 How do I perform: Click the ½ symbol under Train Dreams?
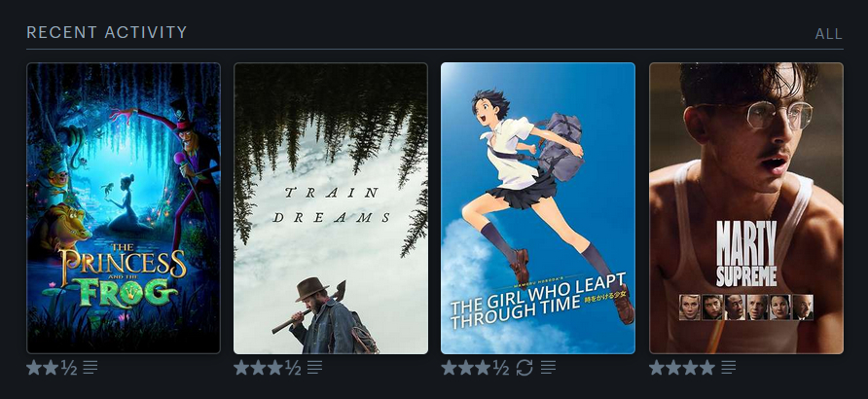[x=293, y=368]
